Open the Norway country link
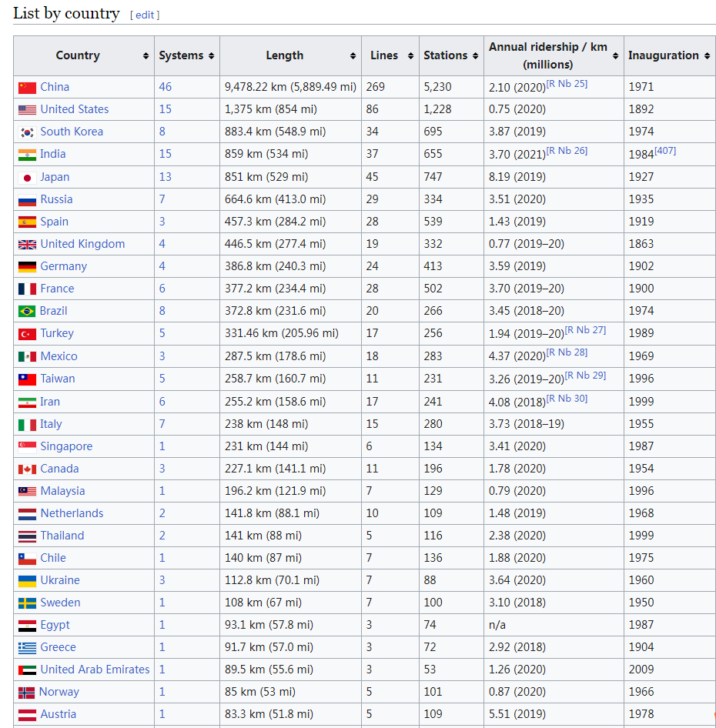This screenshot has height=728, width=716. coord(59,692)
